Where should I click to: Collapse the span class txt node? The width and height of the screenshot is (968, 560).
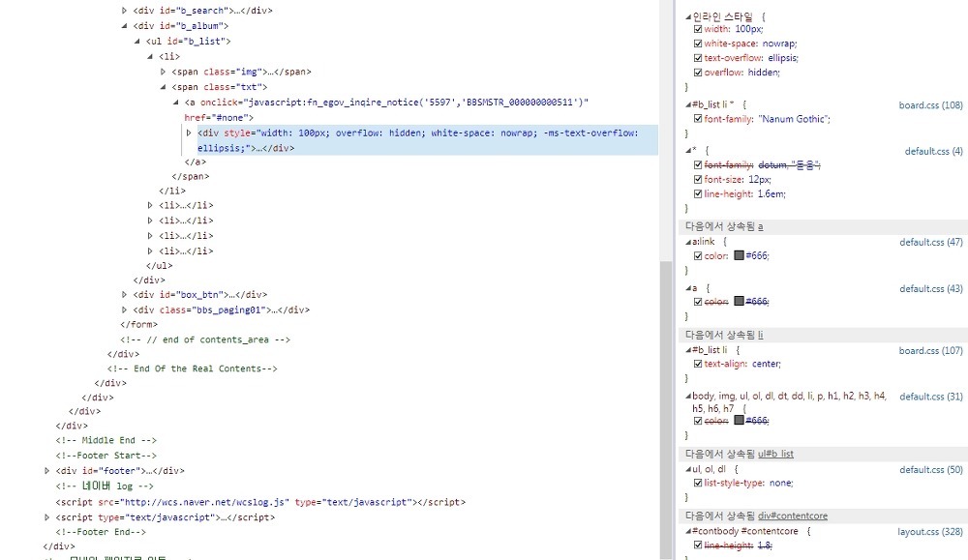[163, 87]
